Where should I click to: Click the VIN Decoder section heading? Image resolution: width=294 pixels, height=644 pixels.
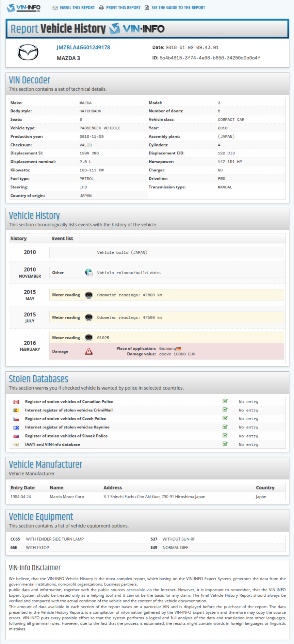(x=29, y=80)
